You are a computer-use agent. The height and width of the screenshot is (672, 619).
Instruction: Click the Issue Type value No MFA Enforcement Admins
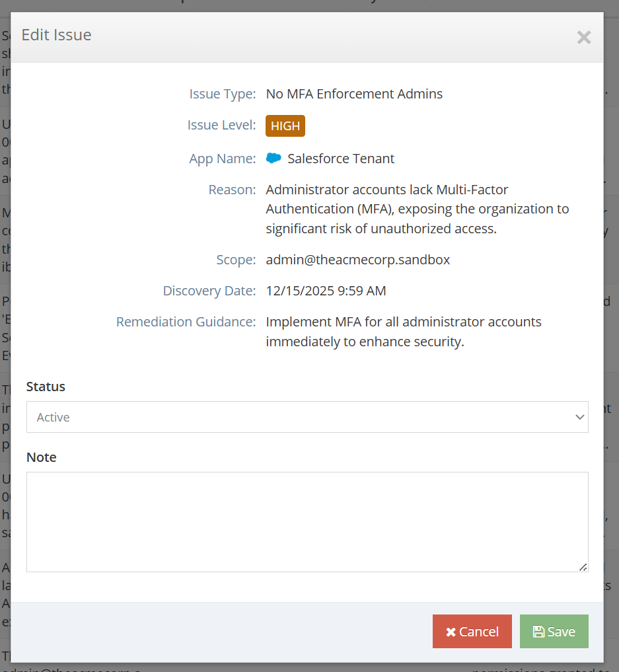coord(354,94)
